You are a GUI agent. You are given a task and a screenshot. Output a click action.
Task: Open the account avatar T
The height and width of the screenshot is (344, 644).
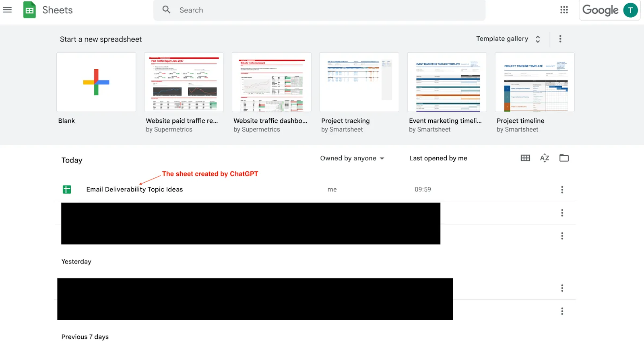click(630, 10)
